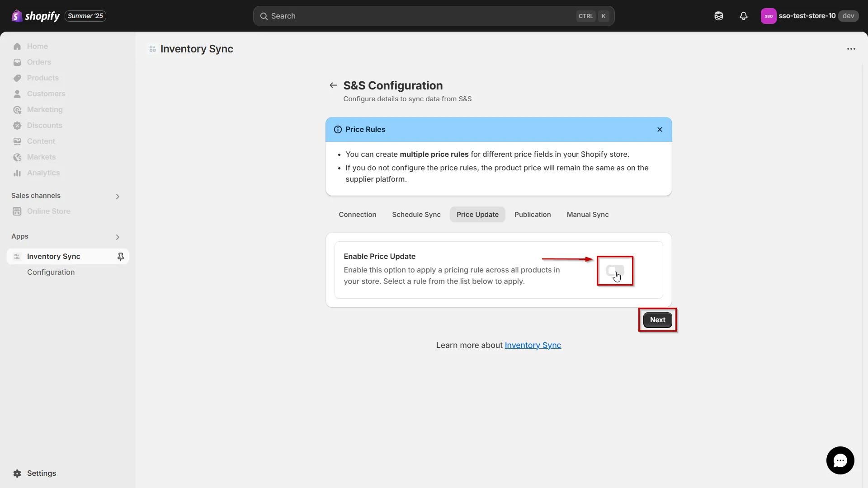Open Analytics in the sidebar
The width and height of the screenshot is (868, 488).
click(x=43, y=173)
